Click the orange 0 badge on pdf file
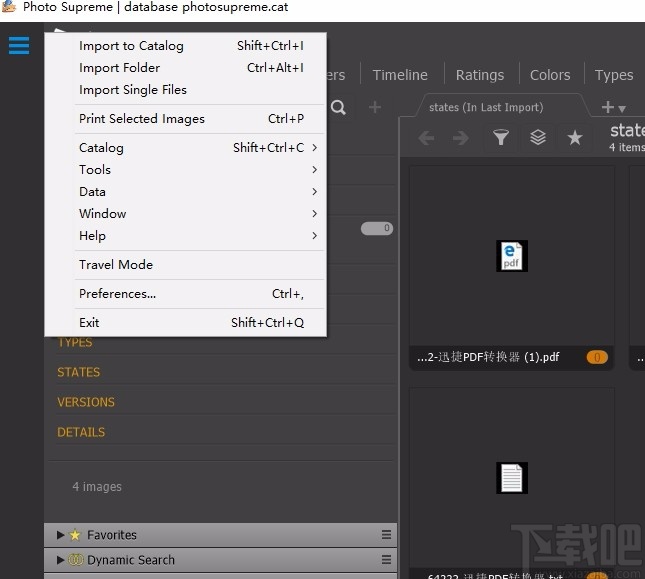This screenshot has width=645, height=579. pos(597,357)
